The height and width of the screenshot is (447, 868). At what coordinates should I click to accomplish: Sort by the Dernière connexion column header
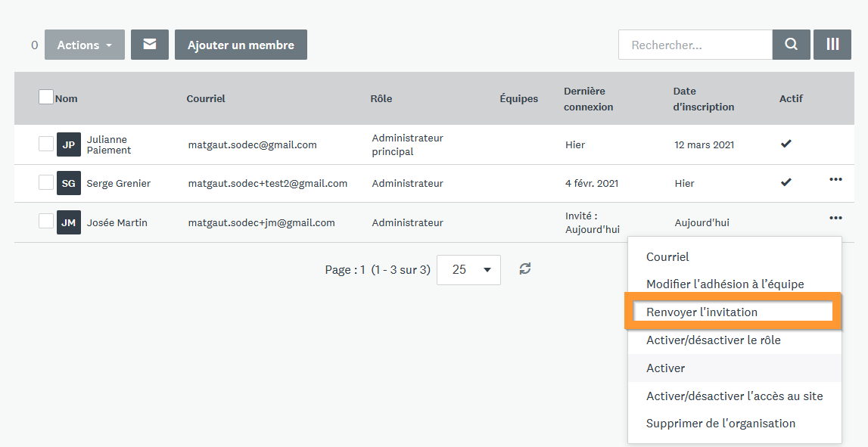[588, 98]
